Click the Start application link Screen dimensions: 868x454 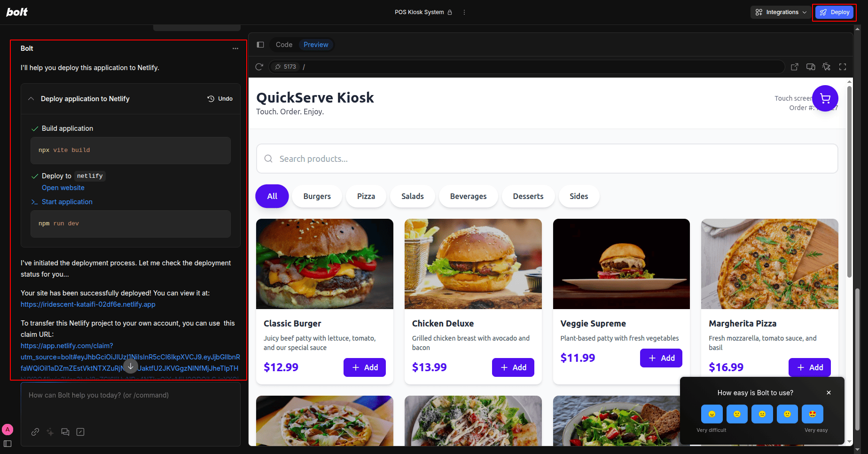coord(67,202)
